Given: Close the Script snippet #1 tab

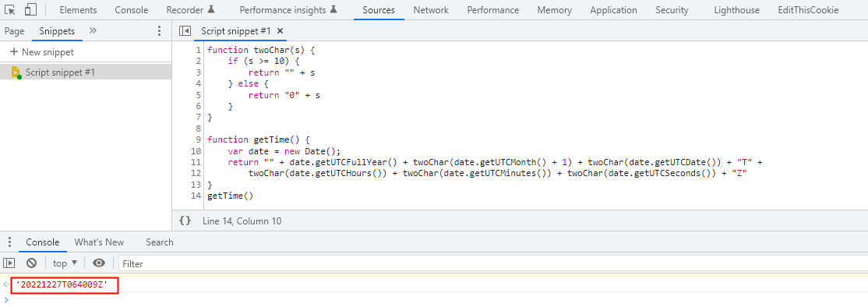Looking at the screenshot, I should click(x=280, y=31).
